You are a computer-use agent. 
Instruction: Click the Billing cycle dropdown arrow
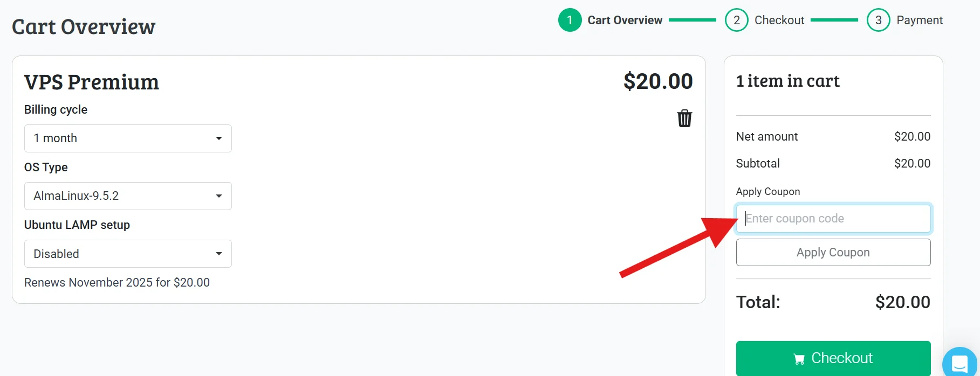tap(219, 138)
